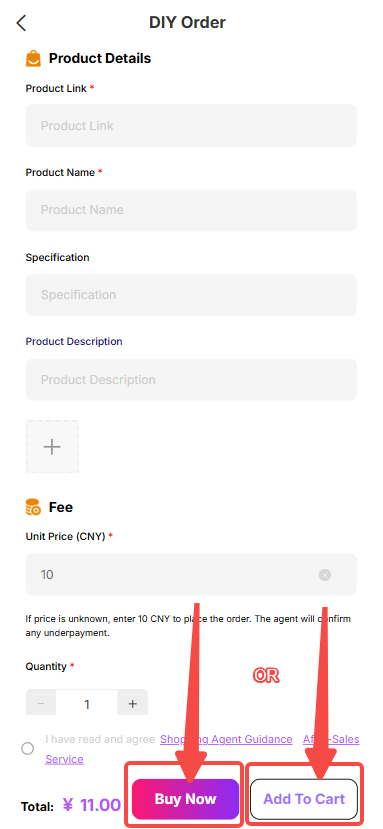Add an image with the plus upload box
Screen dimensions: 383x829
click(52, 447)
